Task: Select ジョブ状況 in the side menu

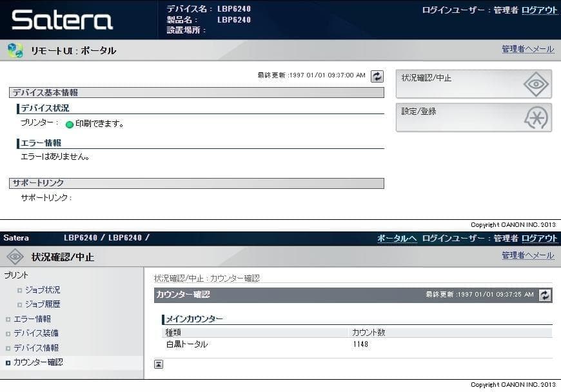Action: 43,290
